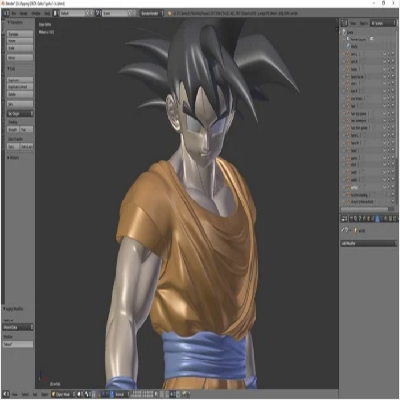400x400 pixels.
Task: Open the View menu in outliner header
Action: (353, 23)
